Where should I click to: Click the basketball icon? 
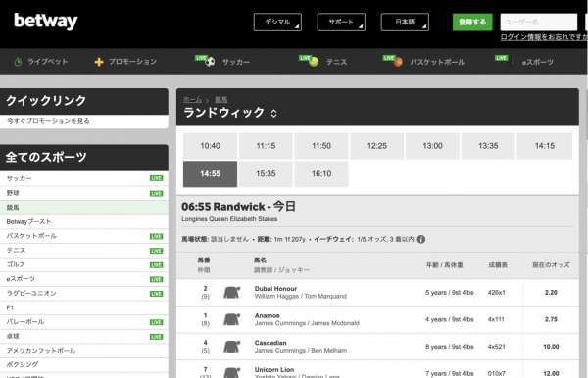pyautogui.click(x=398, y=62)
